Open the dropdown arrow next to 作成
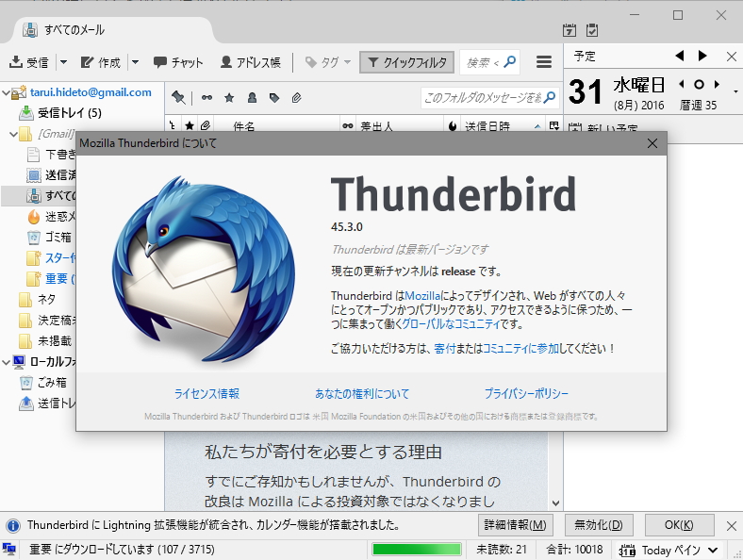743x560 pixels. point(135,62)
